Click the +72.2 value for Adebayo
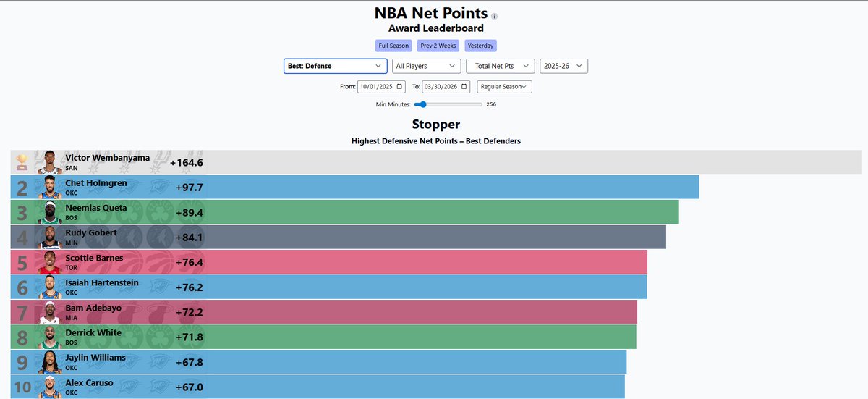The height and width of the screenshot is (399, 868). coord(190,312)
